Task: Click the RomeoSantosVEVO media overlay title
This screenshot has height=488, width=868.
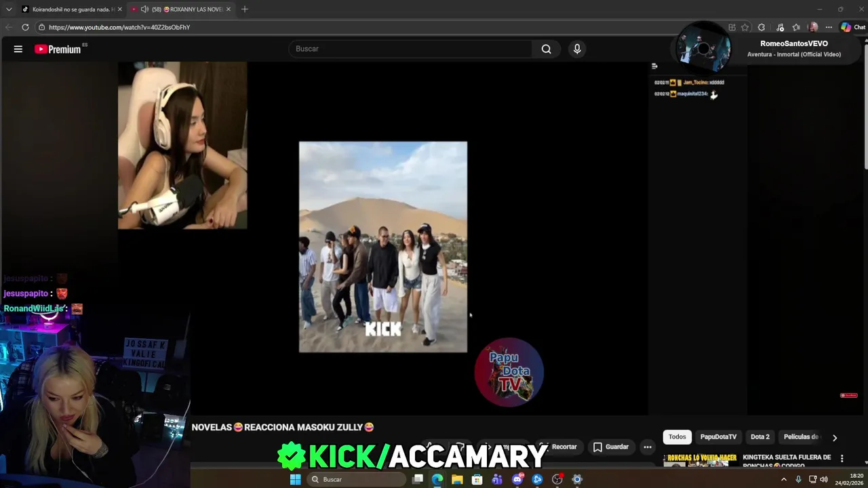Action: 794,43
